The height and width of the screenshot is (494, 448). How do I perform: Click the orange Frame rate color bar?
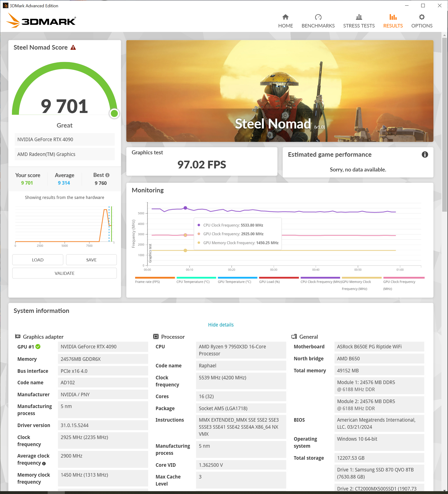(x=155, y=278)
